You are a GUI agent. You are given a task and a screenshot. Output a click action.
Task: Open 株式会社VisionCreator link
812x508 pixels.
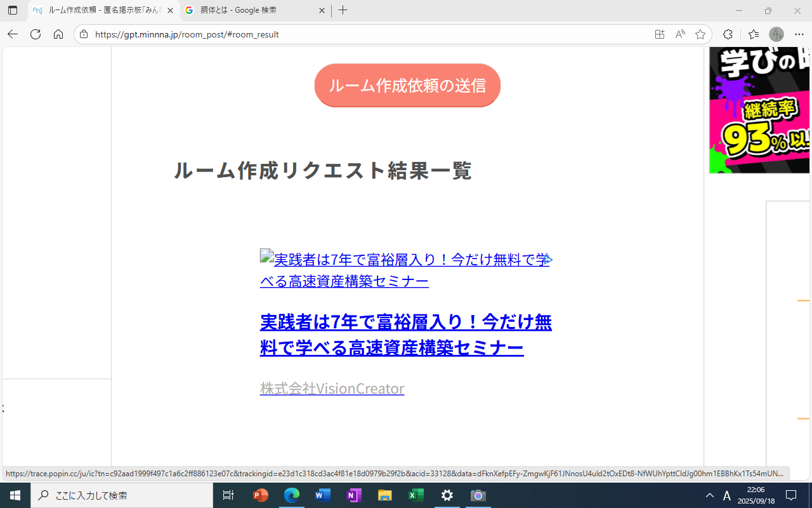pos(332,388)
